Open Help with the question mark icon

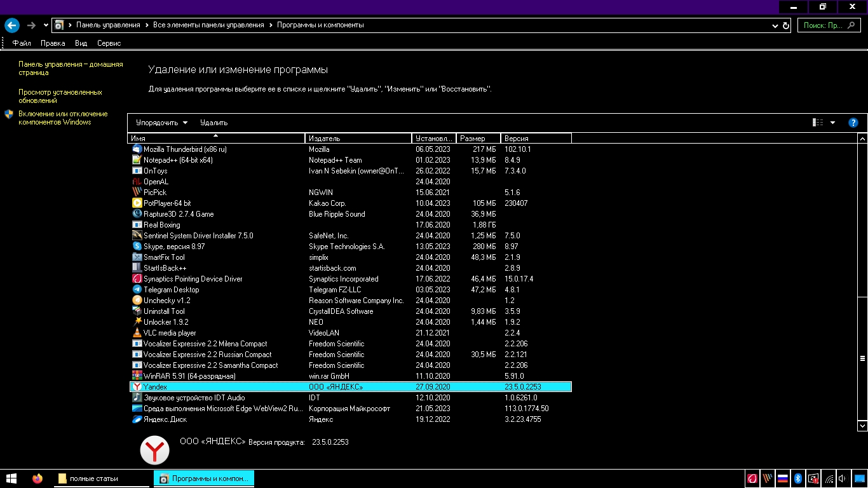coord(853,123)
